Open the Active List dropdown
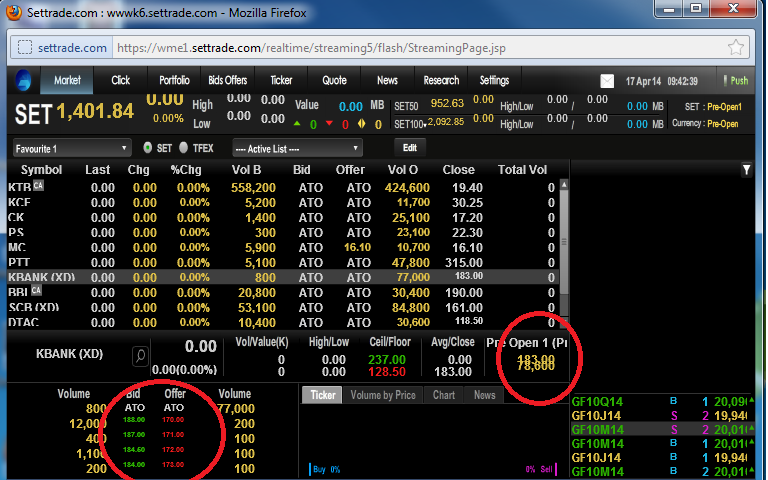 click(297, 148)
